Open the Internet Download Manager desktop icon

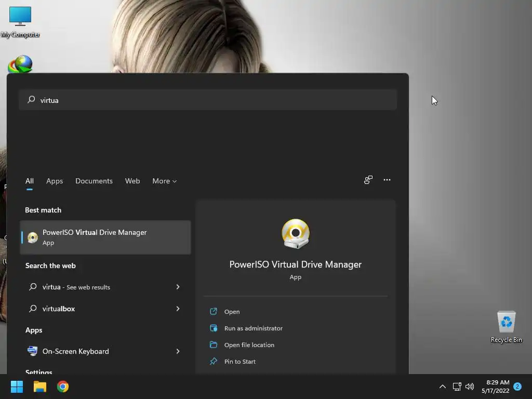pos(20,64)
